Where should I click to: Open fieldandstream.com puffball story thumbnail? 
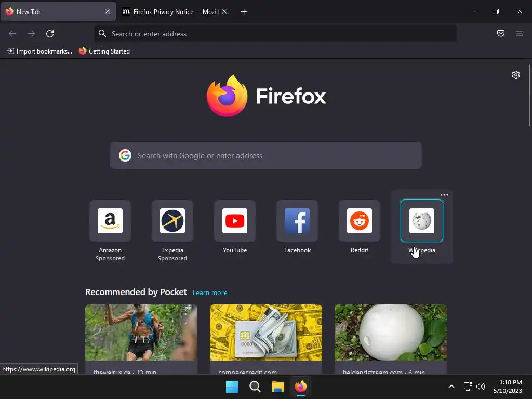click(x=391, y=332)
